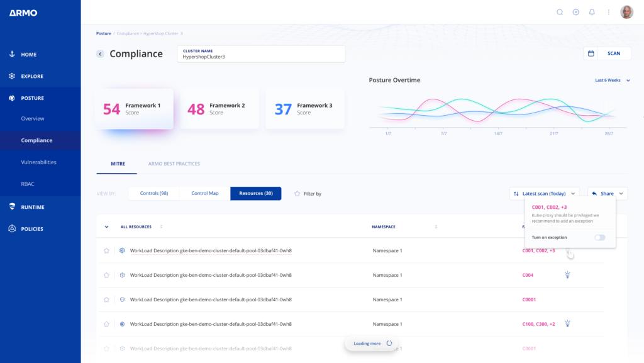Open Latest scan (Today) dropdown

click(x=545, y=193)
